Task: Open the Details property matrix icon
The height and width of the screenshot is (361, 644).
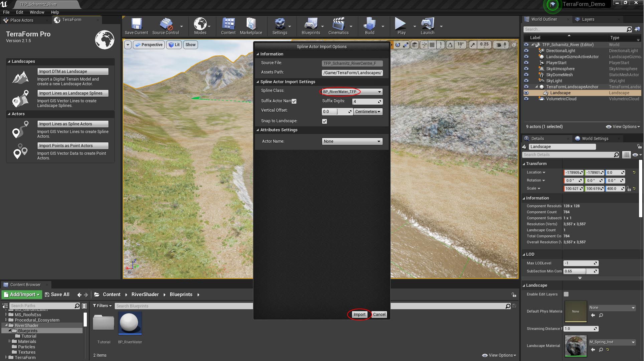Action: 626,155
